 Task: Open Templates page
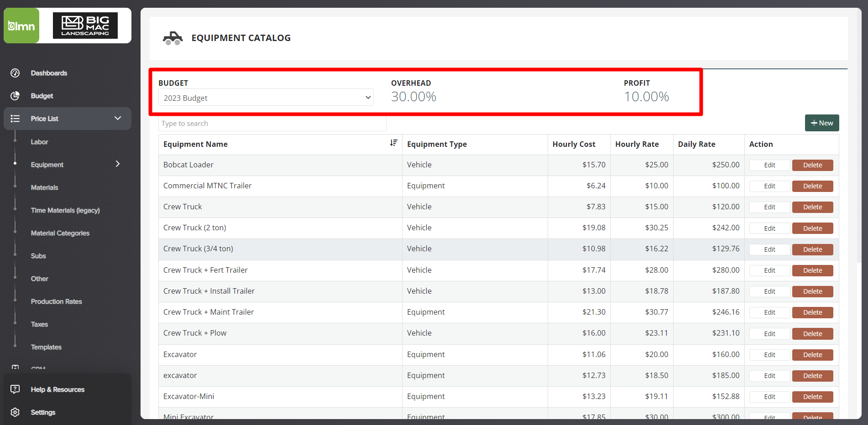point(46,347)
